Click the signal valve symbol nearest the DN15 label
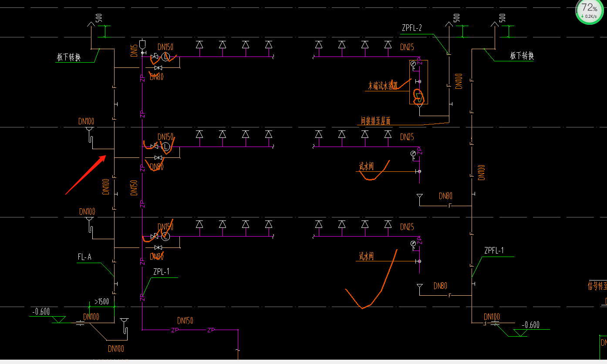607x364 pixels. pos(155,57)
